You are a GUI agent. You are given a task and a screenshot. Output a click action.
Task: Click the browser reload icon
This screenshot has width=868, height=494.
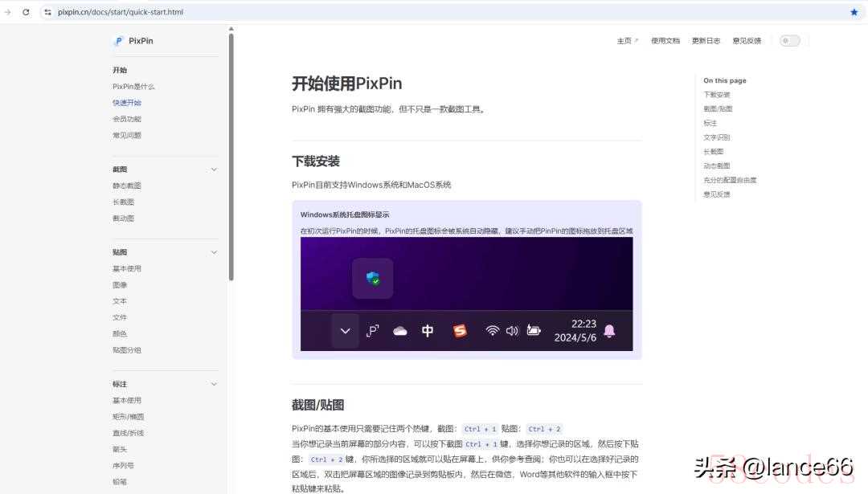(x=26, y=12)
